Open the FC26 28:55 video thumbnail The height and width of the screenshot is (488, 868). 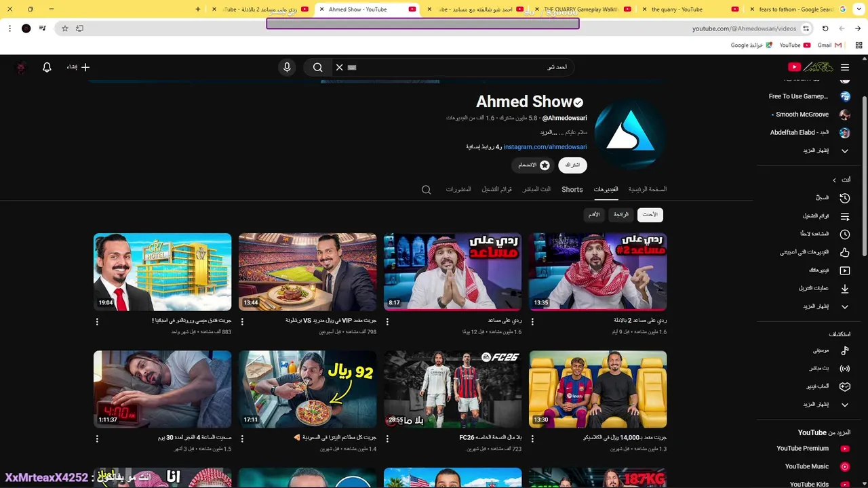[x=452, y=389]
